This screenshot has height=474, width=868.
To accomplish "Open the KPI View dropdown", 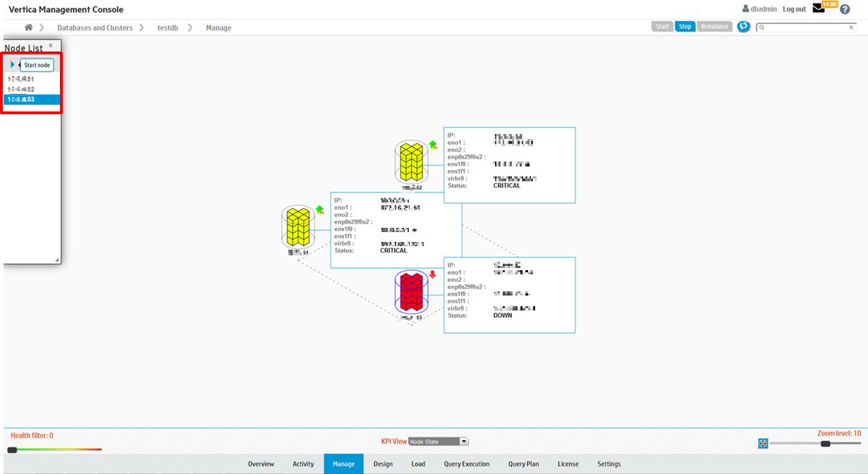I will point(439,442).
